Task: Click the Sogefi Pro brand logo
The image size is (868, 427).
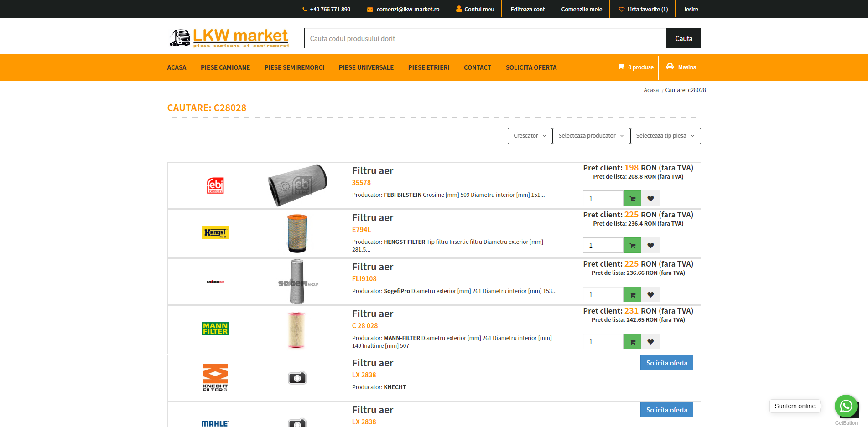Action: 215,282
